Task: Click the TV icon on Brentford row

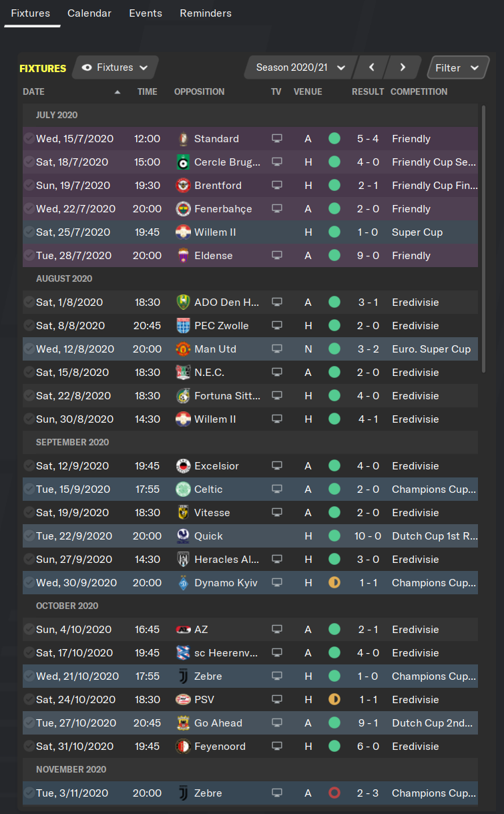Action: tap(276, 186)
